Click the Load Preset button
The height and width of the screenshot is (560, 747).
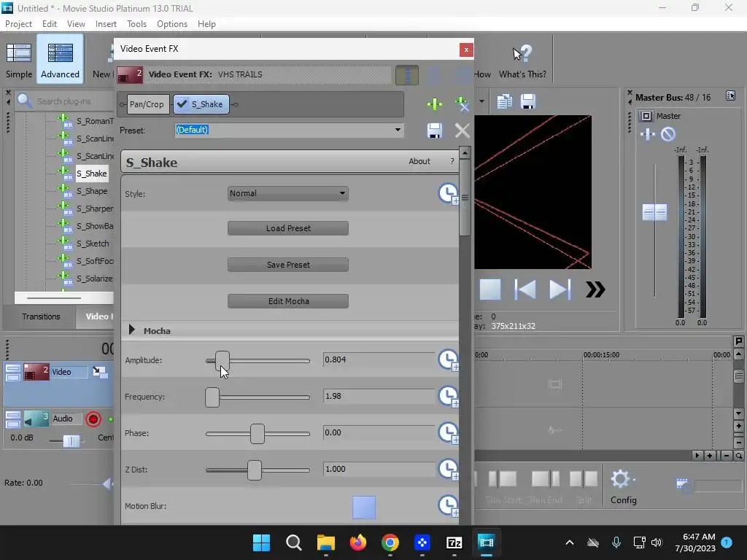287,228
